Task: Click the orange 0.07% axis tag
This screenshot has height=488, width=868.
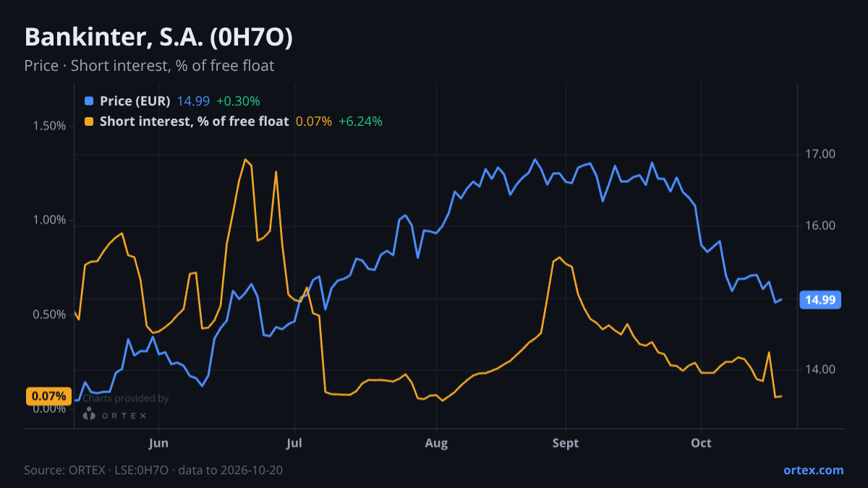Action: 48,396
